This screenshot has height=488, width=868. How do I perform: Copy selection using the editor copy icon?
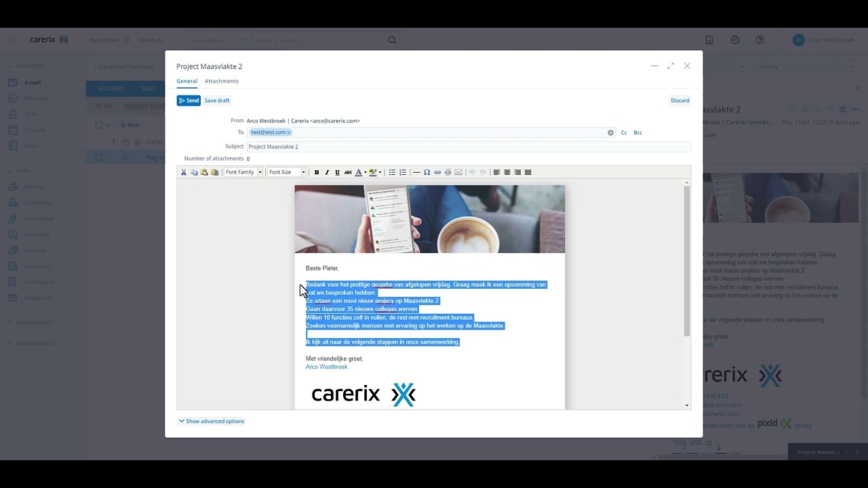point(194,172)
